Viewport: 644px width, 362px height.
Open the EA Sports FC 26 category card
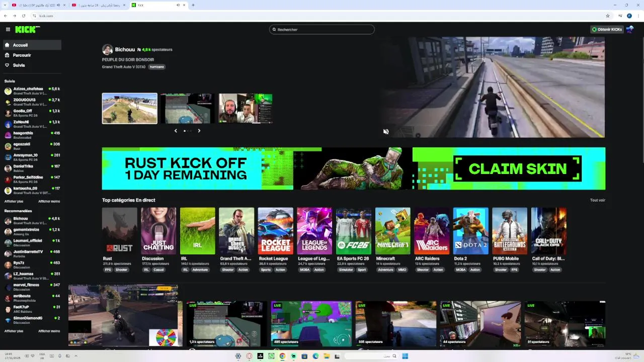pyautogui.click(x=354, y=231)
